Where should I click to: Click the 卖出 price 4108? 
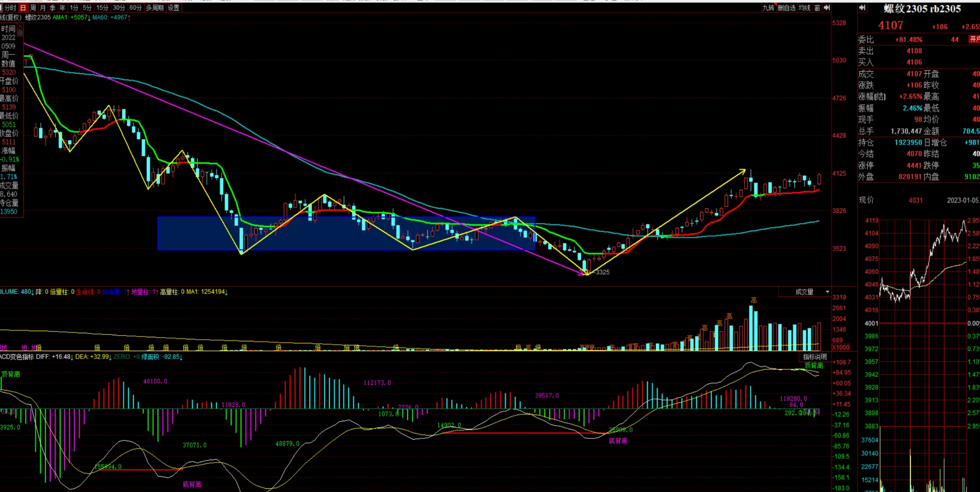click(x=914, y=51)
